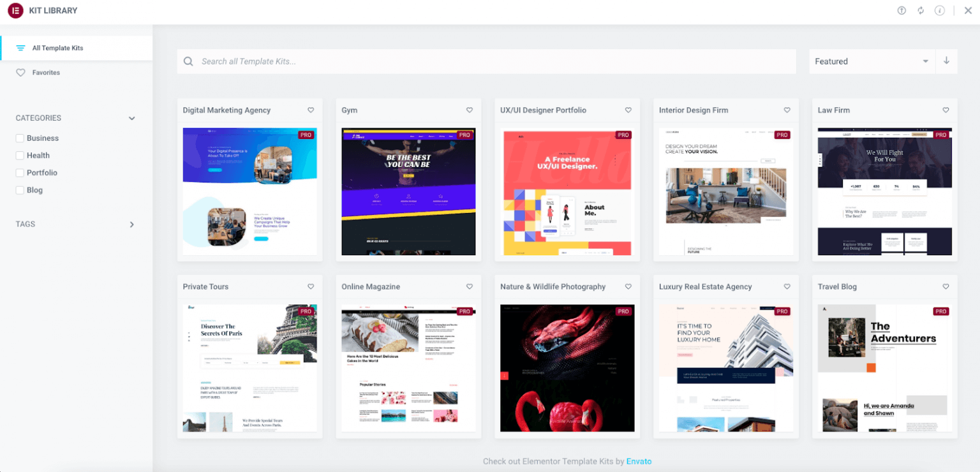The image size is (980, 472).
Task: Open the Featured sort dropdown
Action: pos(872,61)
